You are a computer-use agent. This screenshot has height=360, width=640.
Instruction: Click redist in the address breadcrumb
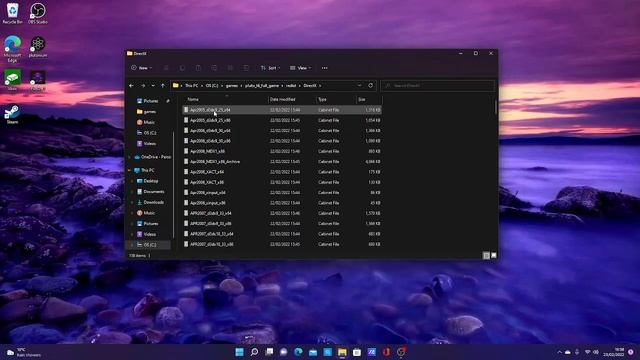[291, 86]
